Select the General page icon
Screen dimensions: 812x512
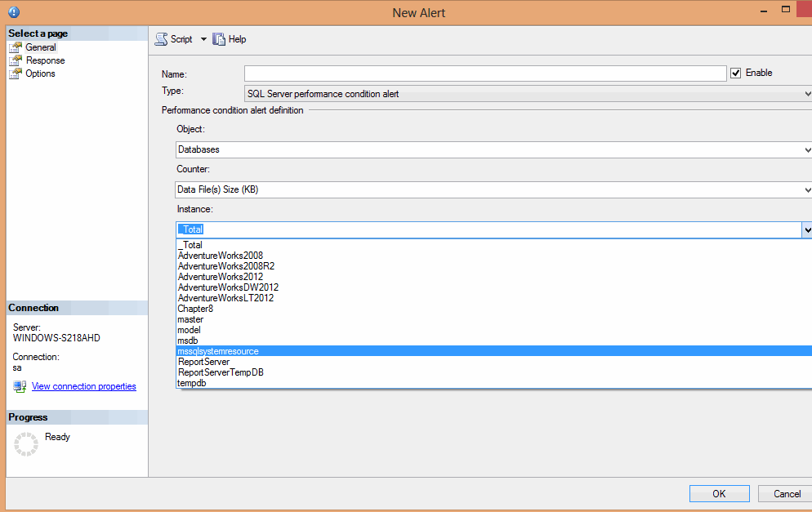tap(16, 47)
